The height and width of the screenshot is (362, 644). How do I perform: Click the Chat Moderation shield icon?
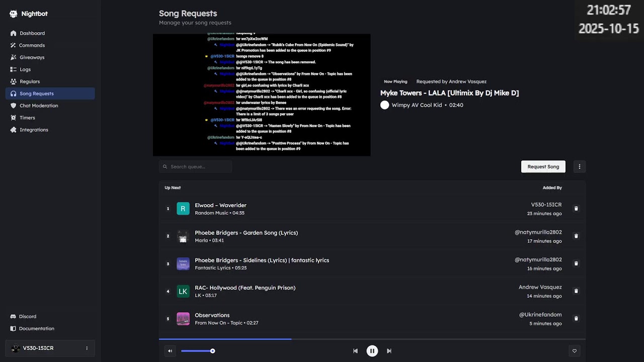click(x=14, y=106)
